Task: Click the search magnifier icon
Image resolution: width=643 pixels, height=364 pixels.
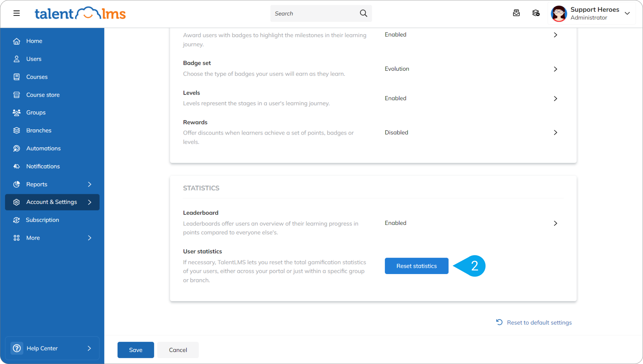Action: click(363, 13)
